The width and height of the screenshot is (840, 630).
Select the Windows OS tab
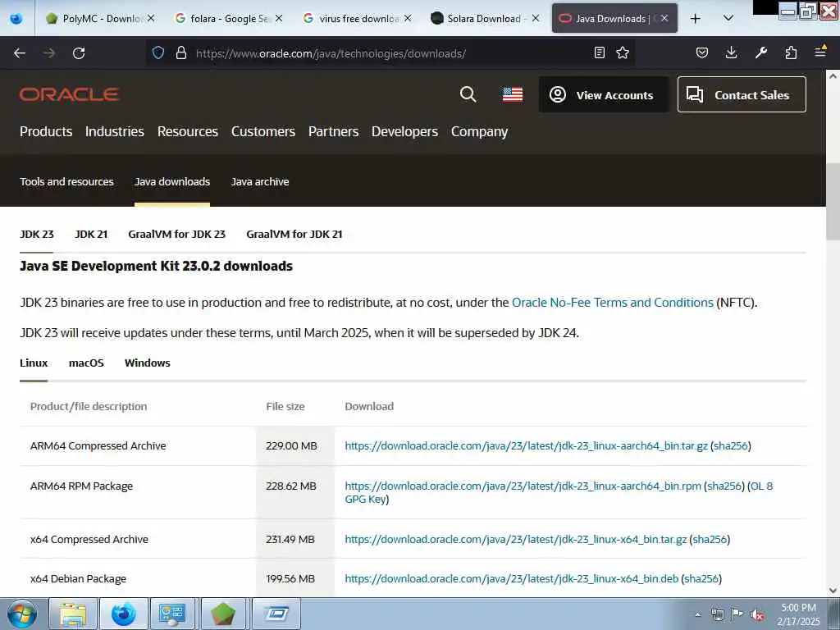pyautogui.click(x=148, y=363)
